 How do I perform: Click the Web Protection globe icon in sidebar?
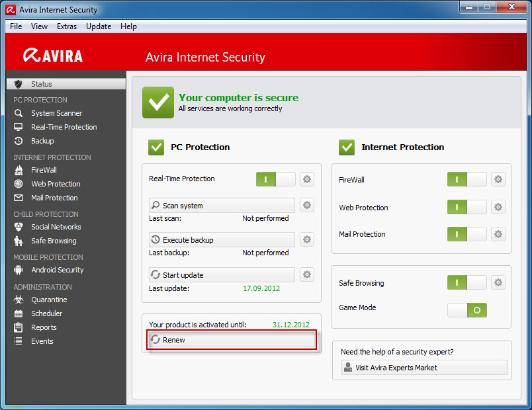pyautogui.click(x=19, y=184)
